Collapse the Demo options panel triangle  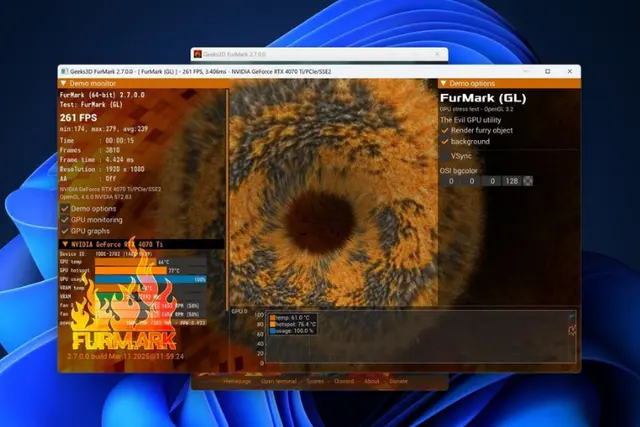[443, 83]
